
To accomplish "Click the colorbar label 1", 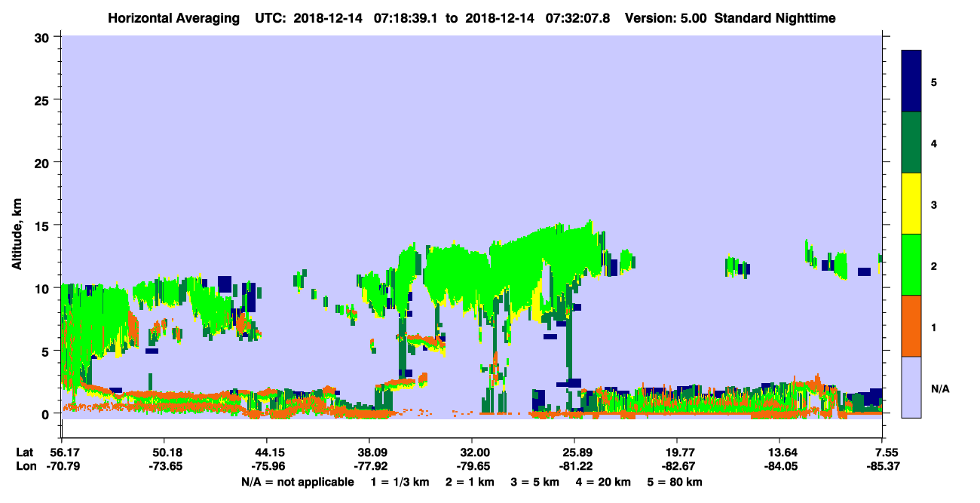I will [934, 327].
